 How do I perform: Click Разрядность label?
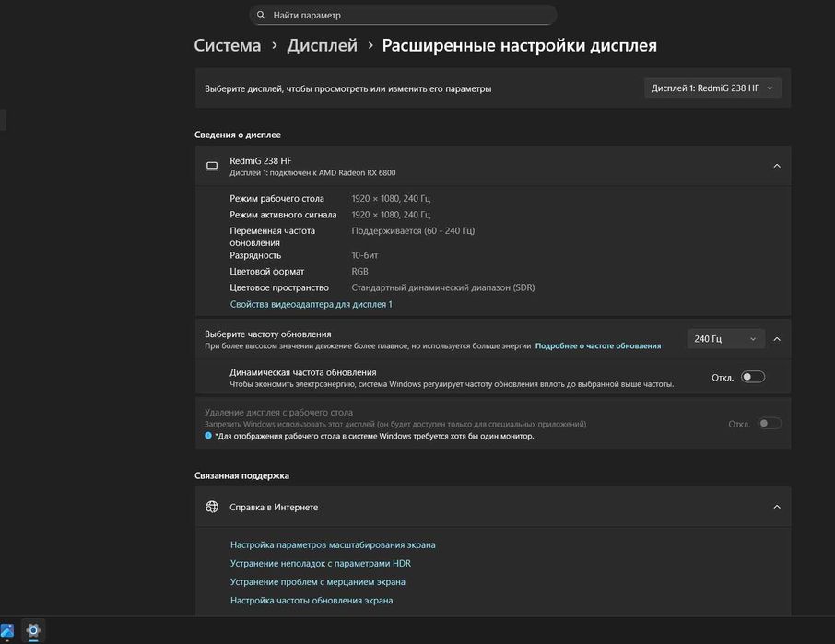point(255,255)
